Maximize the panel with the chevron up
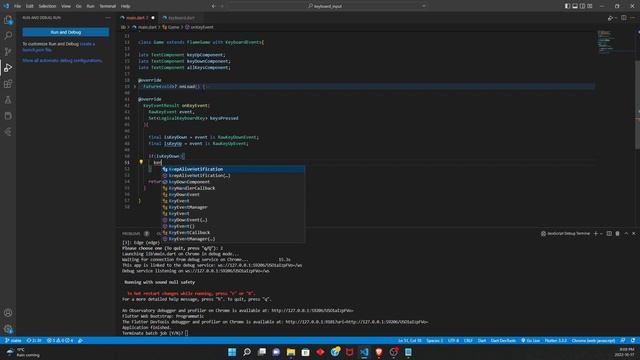The height and width of the screenshot is (360, 640). tap(626, 233)
